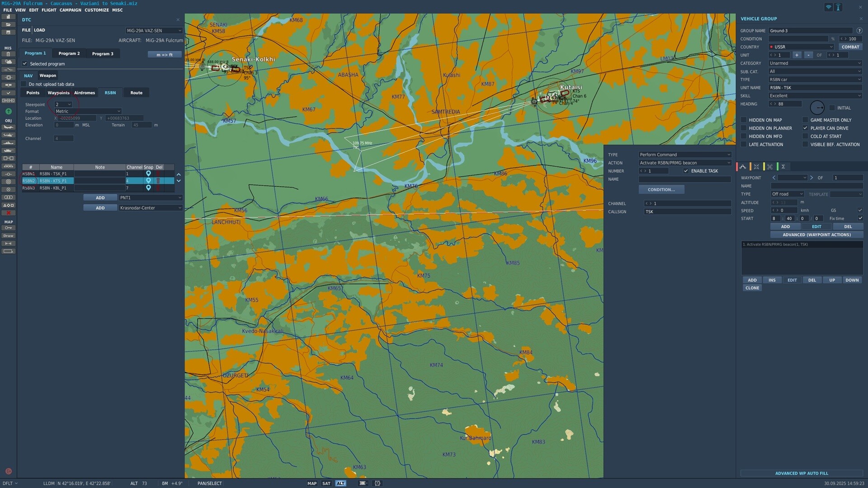
Task: Open the Summary sigma tab
Action: tap(783, 167)
